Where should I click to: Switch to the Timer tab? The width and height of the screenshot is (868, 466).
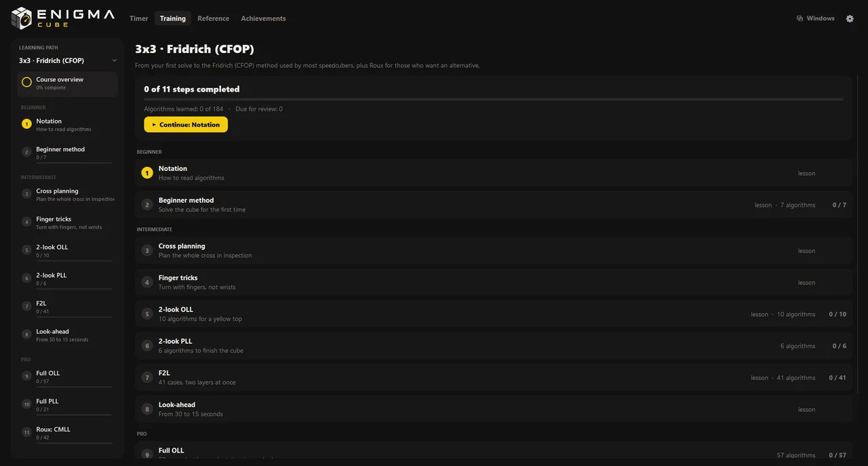pos(138,18)
